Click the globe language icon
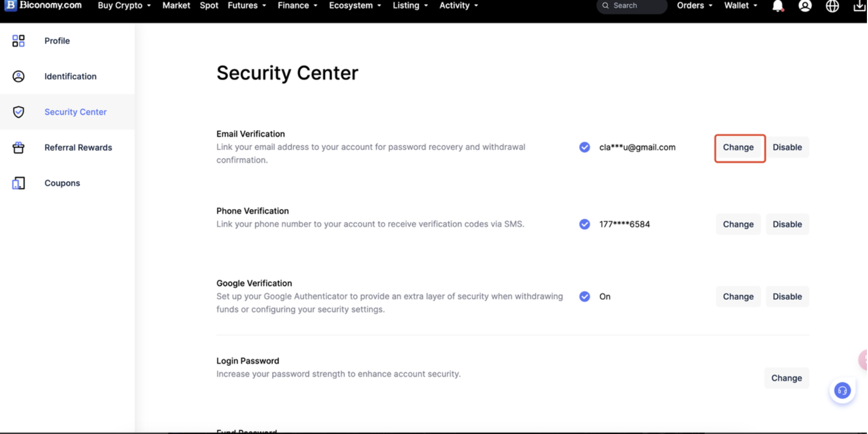868x434 pixels. click(832, 6)
